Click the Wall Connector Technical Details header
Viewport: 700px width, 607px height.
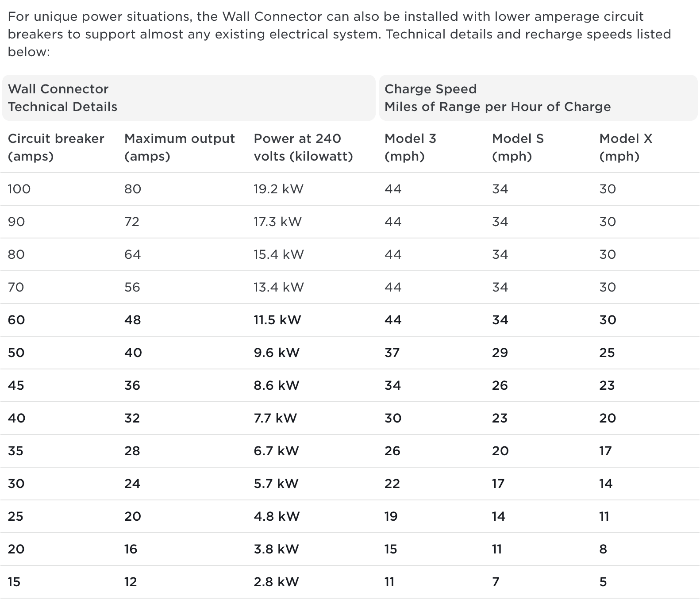[x=62, y=98]
